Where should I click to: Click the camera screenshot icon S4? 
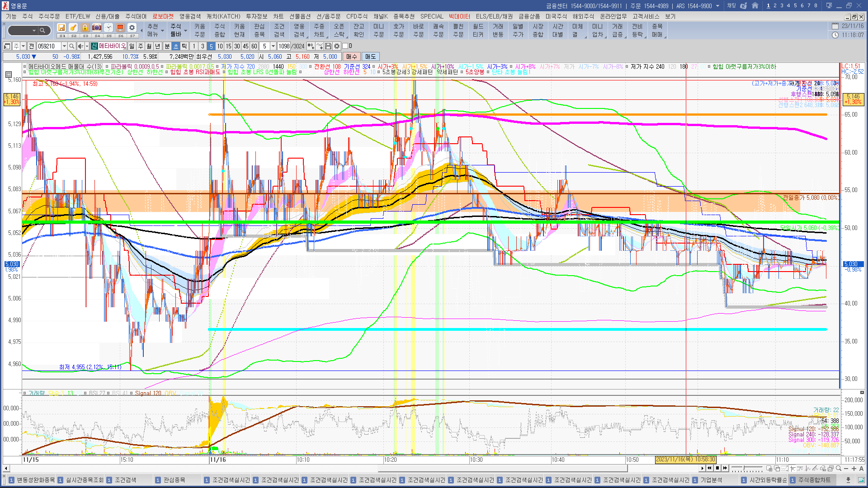tap(97, 28)
